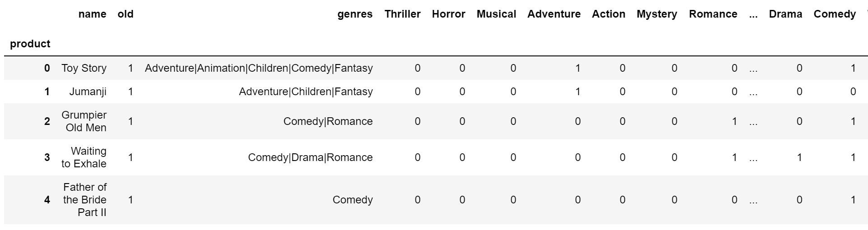Screen dimensions: 868x230
Task: Click the Drama column header
Action: tap(785, 14)
